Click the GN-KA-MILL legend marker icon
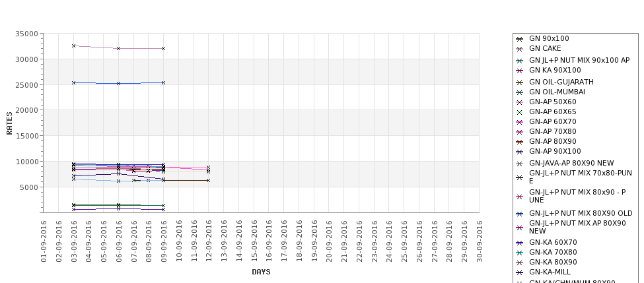Viewport: 644px width, 283px height. 519,272
